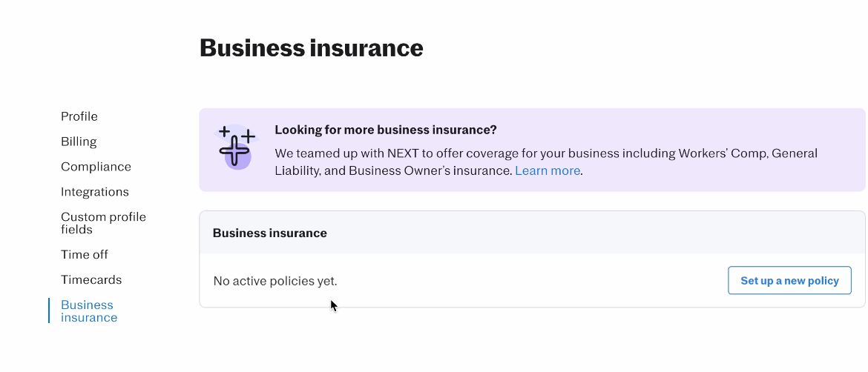Image resolution: width=868 pixels, height=372 pixels.
Task: Click the 'We teamed up with' banner text
Action: [328, 154]
